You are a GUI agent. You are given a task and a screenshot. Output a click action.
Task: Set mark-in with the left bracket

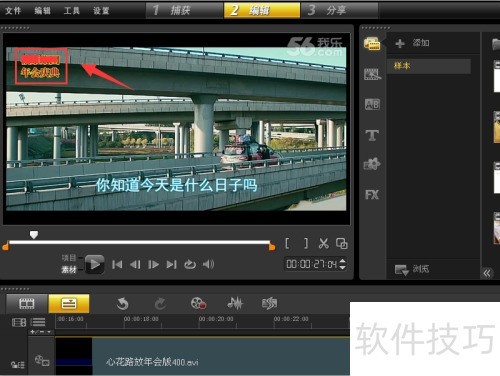tap(287, 244)
